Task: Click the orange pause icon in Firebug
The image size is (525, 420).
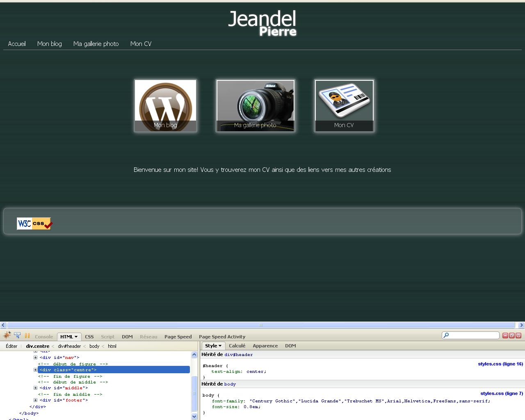Action: 27,336
